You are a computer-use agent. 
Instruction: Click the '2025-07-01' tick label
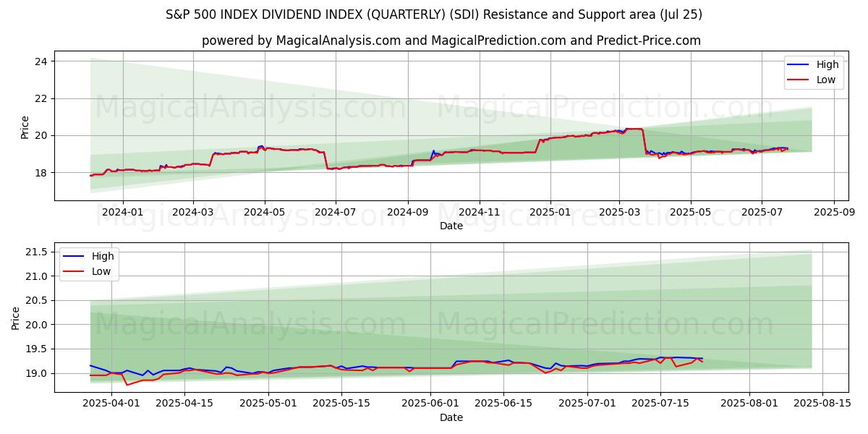[x=587, y=404]
